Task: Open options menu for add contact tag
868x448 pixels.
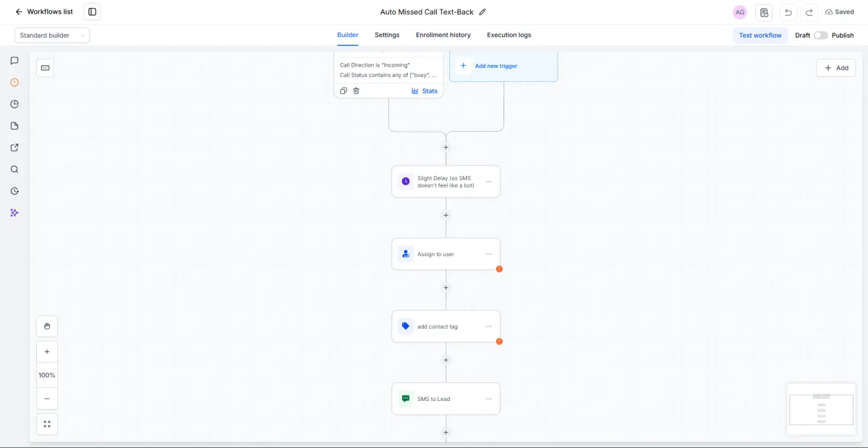Action: 489,326
